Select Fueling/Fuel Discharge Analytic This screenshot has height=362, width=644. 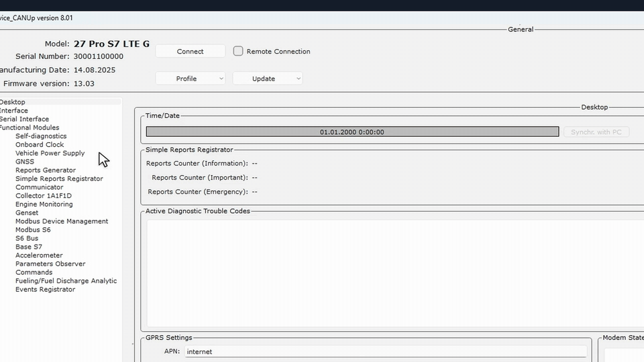66,281
